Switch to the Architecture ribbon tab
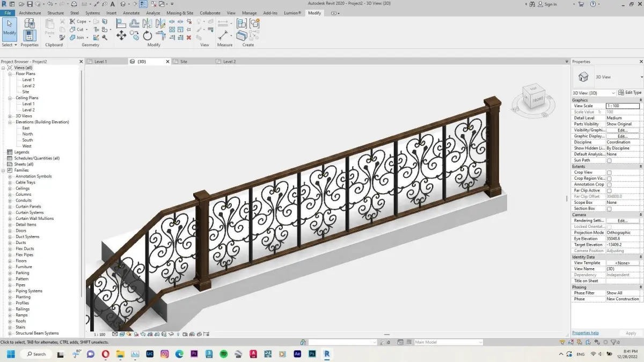 click(30, 13)
